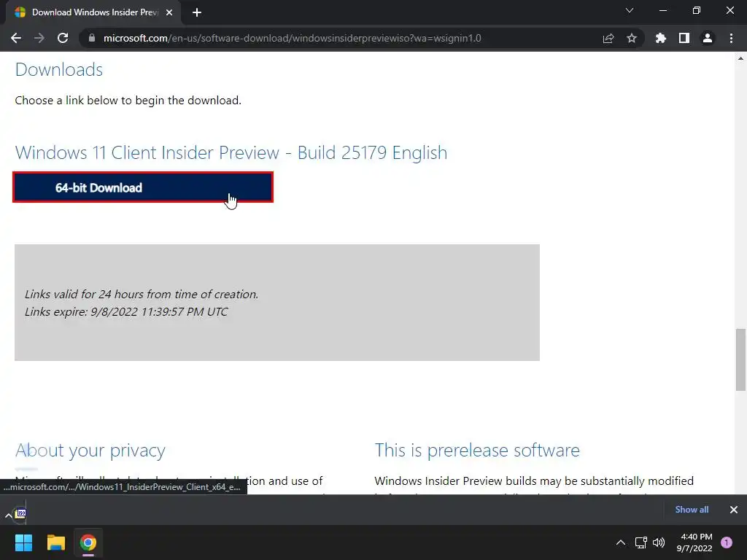Click 'Links valid for 24 hours' text
Image resolution: width=747 pixels, height=560 pixels.
(x=142, y=295)
